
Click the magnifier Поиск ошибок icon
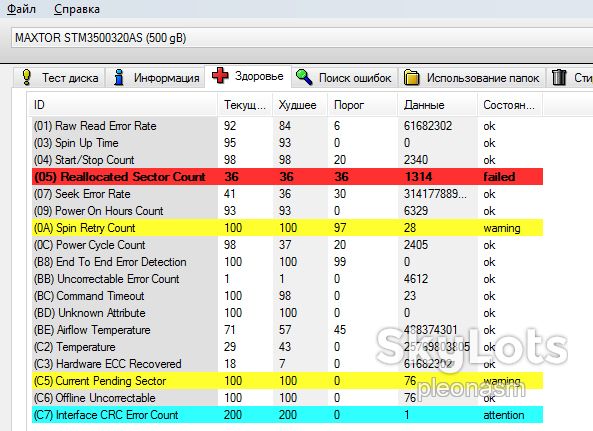(x=304, y=77)
